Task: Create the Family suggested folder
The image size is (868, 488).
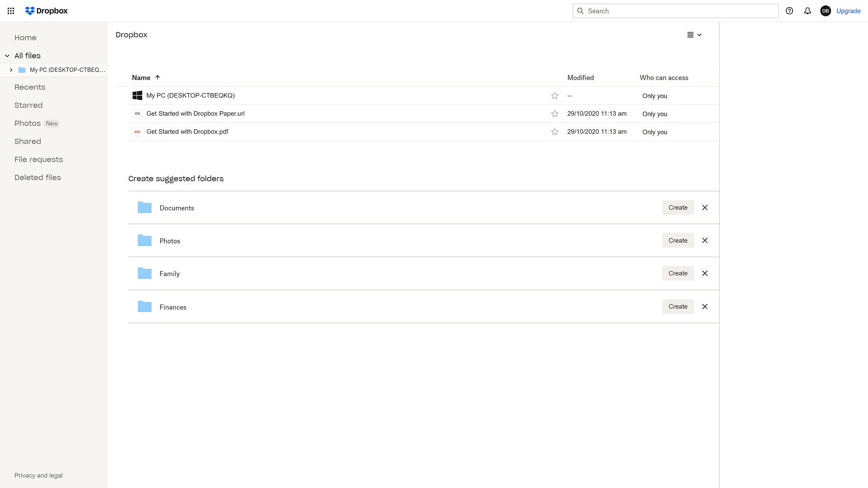Action: click(678, 273)
